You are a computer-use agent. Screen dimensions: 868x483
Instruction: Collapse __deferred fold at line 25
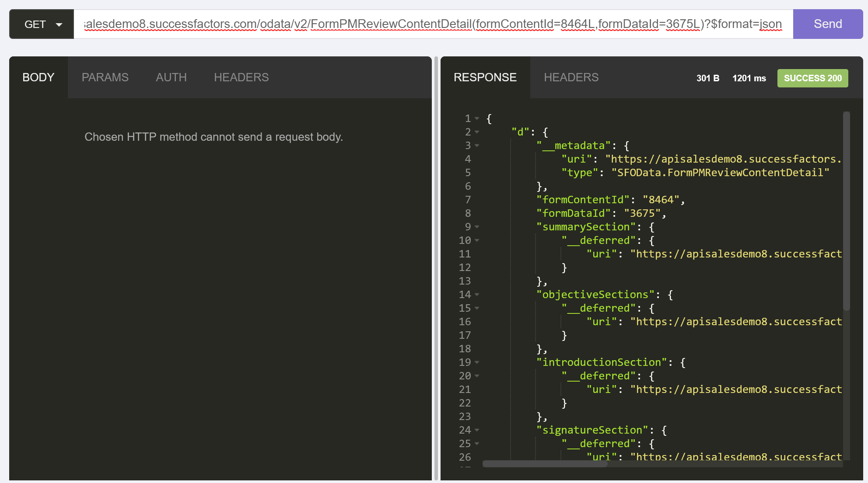point(477,444)
